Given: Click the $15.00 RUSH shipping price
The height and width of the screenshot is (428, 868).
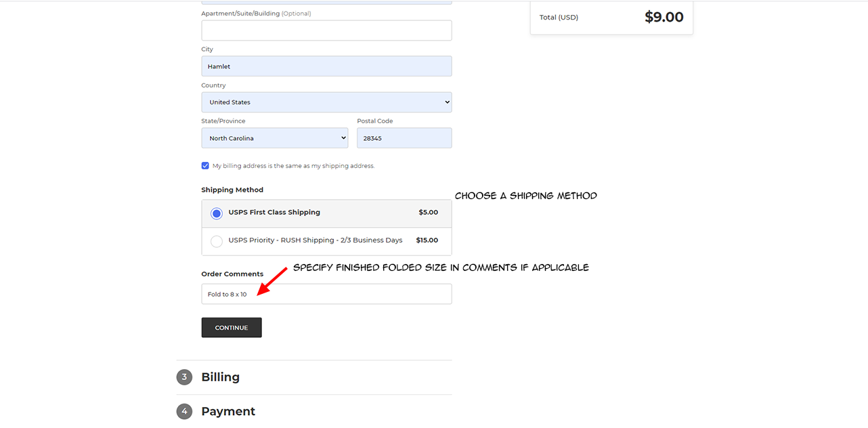Looking at the screenshot, I should coord(427,240).
